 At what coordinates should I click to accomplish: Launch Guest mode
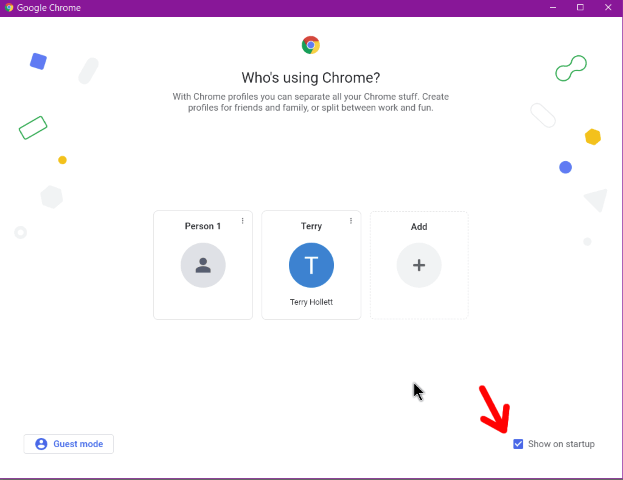tap(69, 444)
